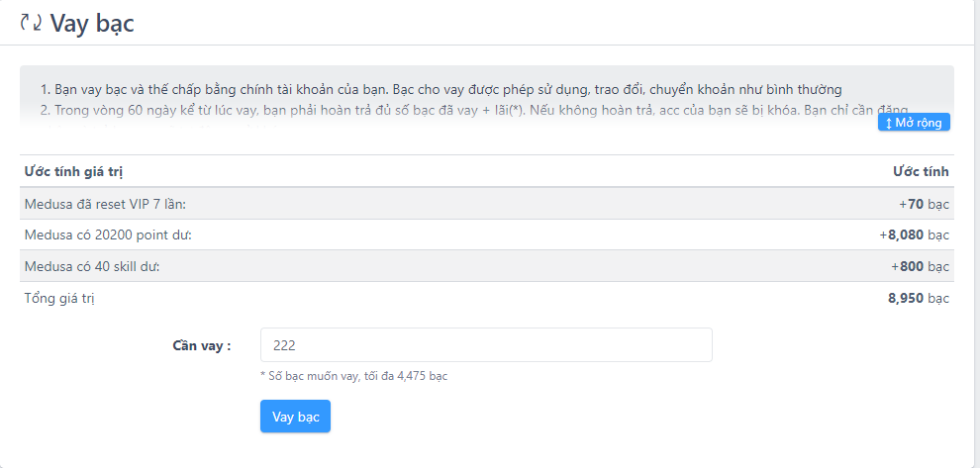Click rule 1 text about thế chấp tài khoản

pyautogui.click(x=441, y=89)
